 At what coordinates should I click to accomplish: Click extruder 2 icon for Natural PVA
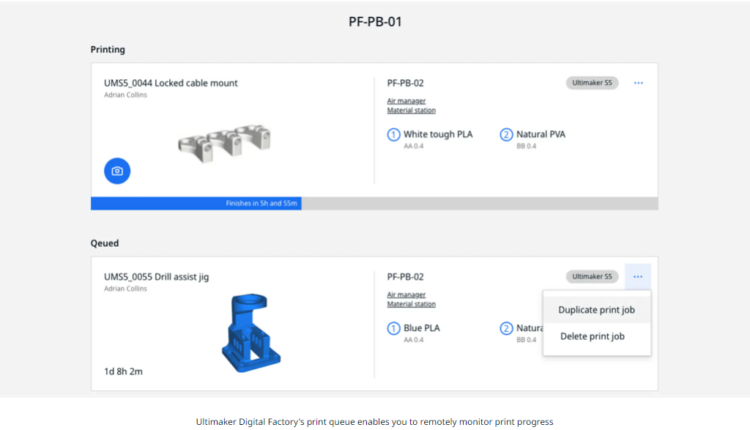tap(506, 134)
